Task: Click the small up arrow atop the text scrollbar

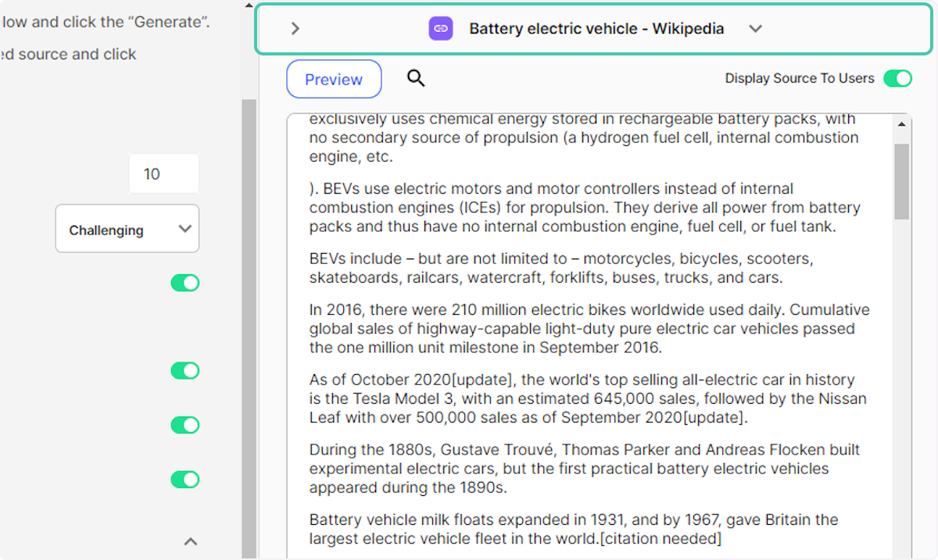Action: (x=901, y=125)
